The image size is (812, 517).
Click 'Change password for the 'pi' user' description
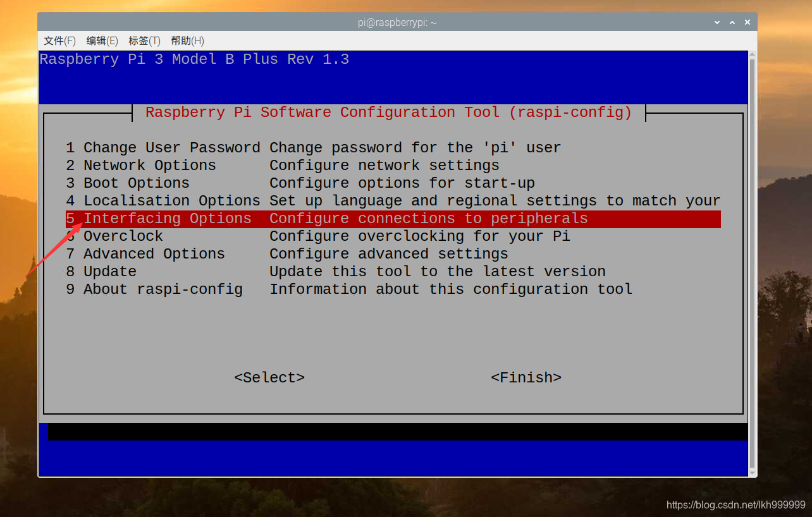click(x=415, y=148)
